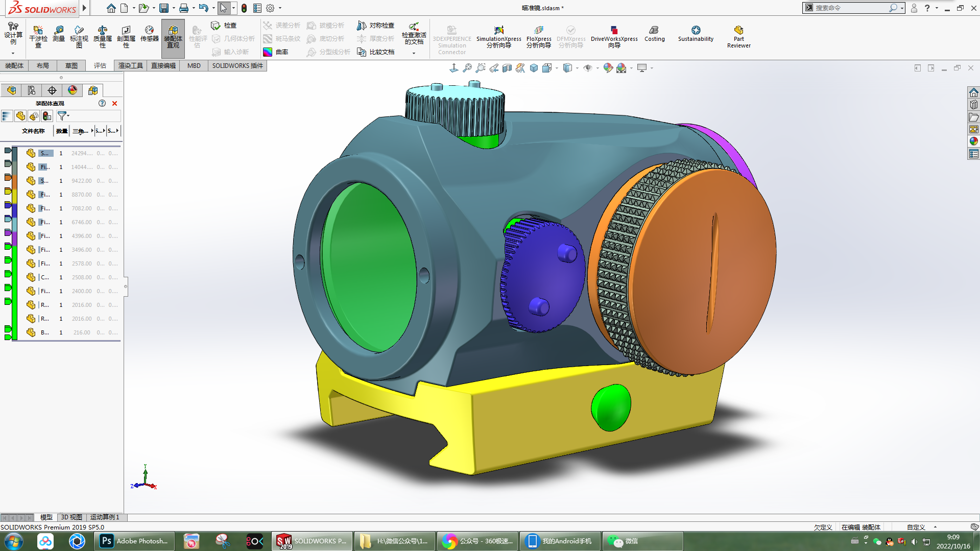
Task: Toggle the Selection arrow tool
Action: pyautogui.click(x=223, y=8)
